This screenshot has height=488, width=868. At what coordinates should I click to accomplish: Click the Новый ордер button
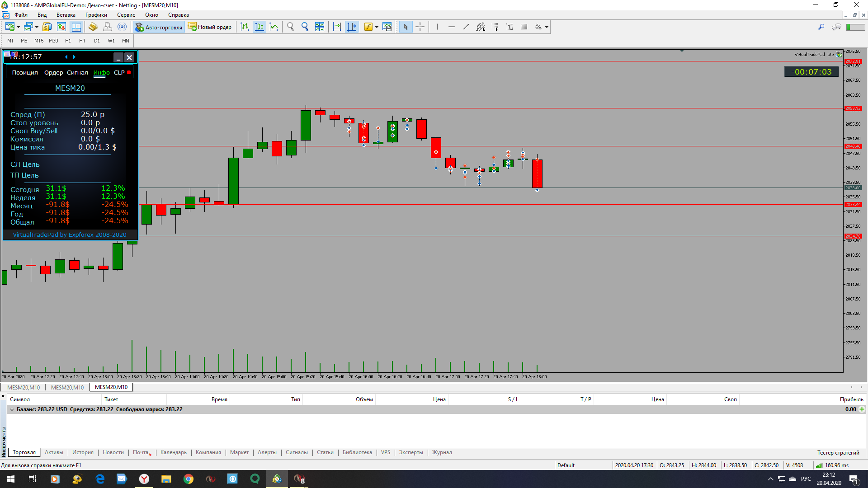[210, 27]
